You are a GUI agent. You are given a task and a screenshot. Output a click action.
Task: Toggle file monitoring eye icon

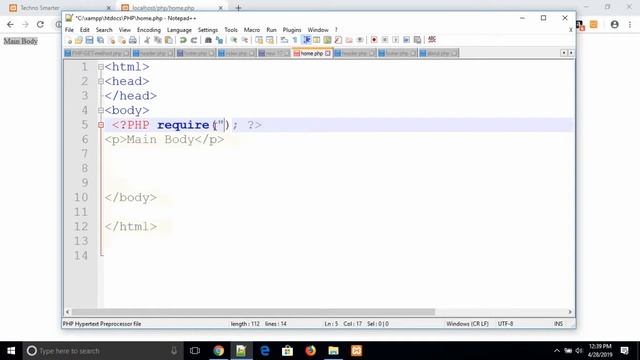tap(360, 40)
